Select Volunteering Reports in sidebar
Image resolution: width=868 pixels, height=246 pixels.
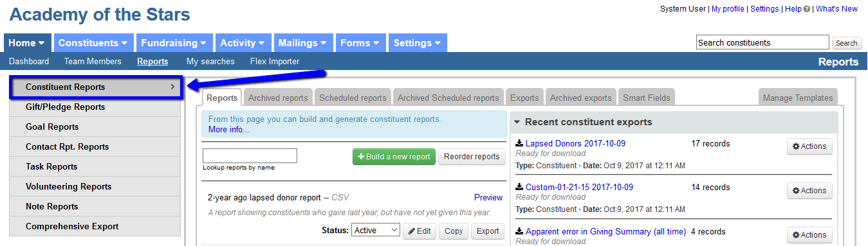click(95, 187)
